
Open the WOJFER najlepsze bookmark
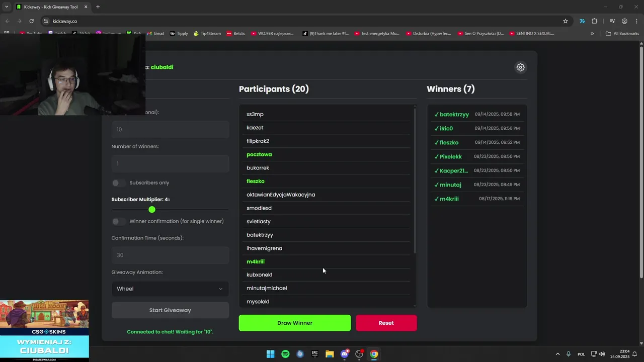point(272,34)
